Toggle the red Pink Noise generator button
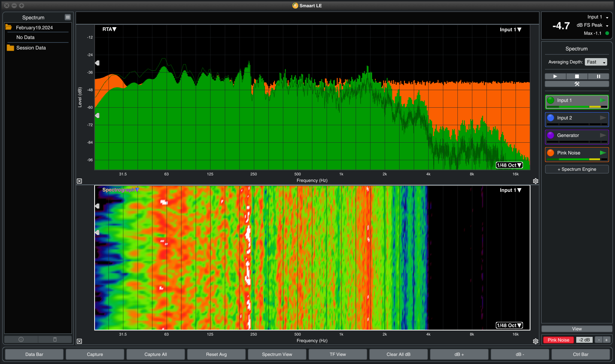 (558, 340)
